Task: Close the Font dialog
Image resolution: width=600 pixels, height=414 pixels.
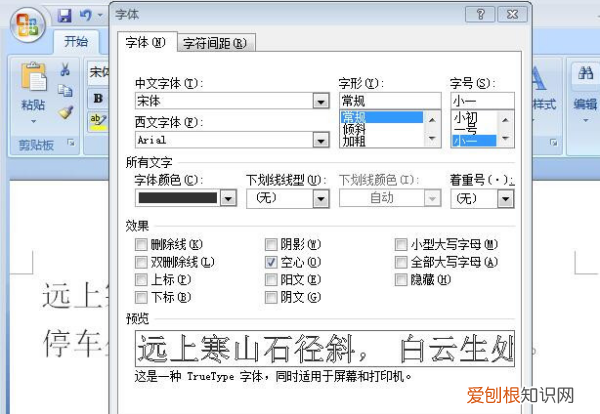Action: pos(512,15)
